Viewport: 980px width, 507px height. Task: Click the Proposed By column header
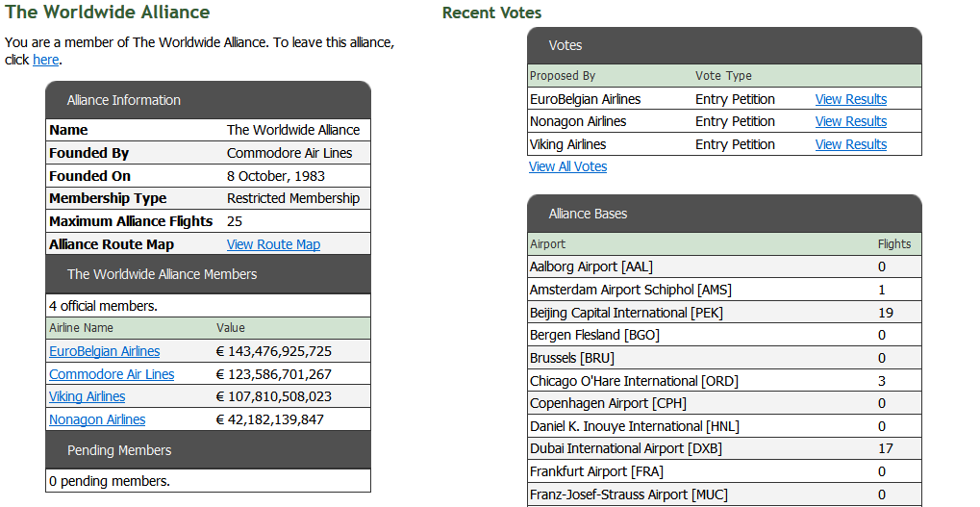coord(563,76)
